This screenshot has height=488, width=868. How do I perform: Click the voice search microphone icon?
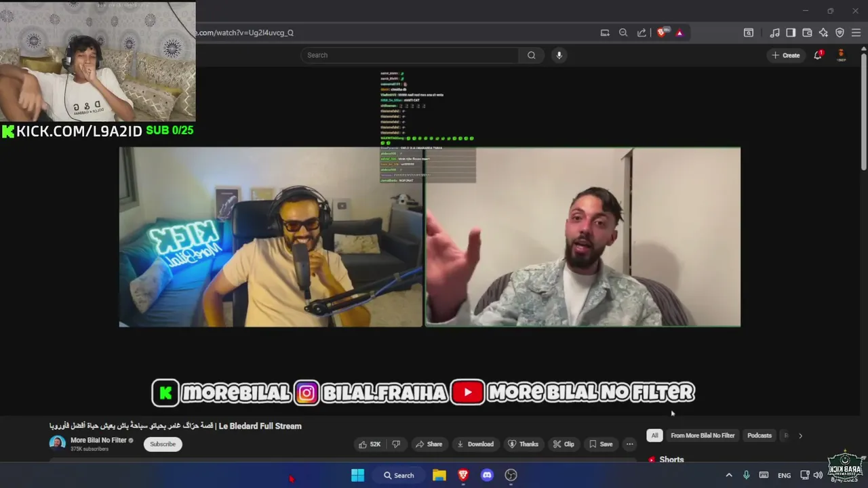coord(559,55)
